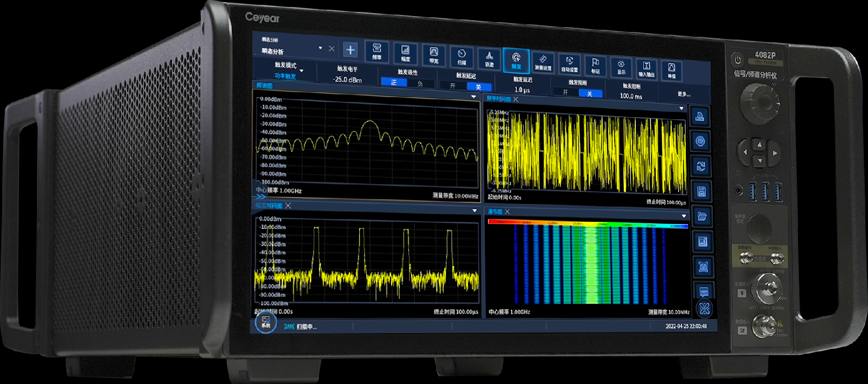
Task: Open the 幅度时间图 panel dropdown arrow
Action: 474,211
